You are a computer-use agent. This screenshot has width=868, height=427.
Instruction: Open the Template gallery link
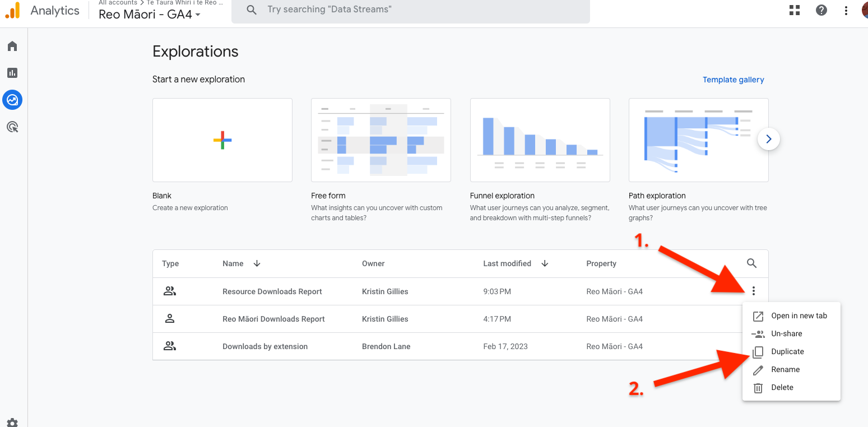pos(733,80)
